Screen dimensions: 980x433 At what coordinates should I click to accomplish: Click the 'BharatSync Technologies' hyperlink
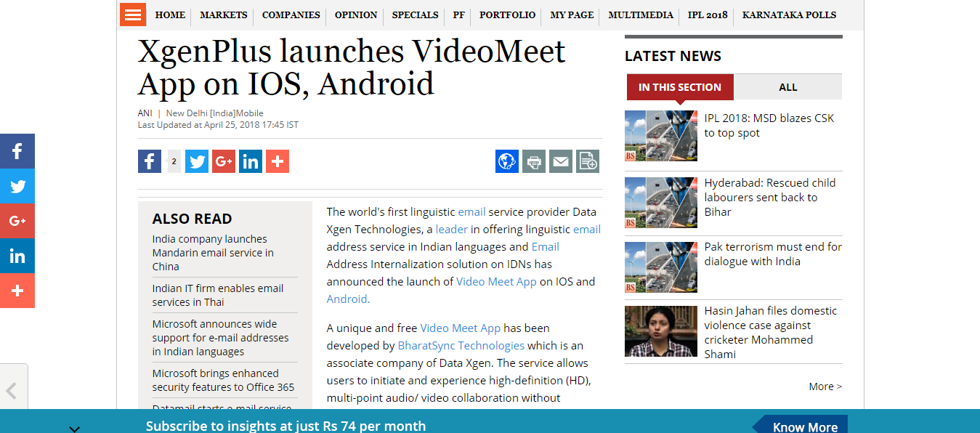(x=461, y=346)
